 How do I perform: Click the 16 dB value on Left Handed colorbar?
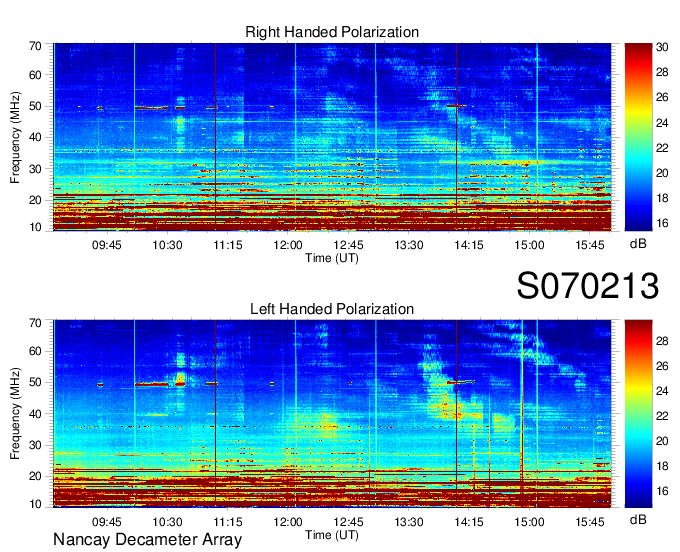662,491
